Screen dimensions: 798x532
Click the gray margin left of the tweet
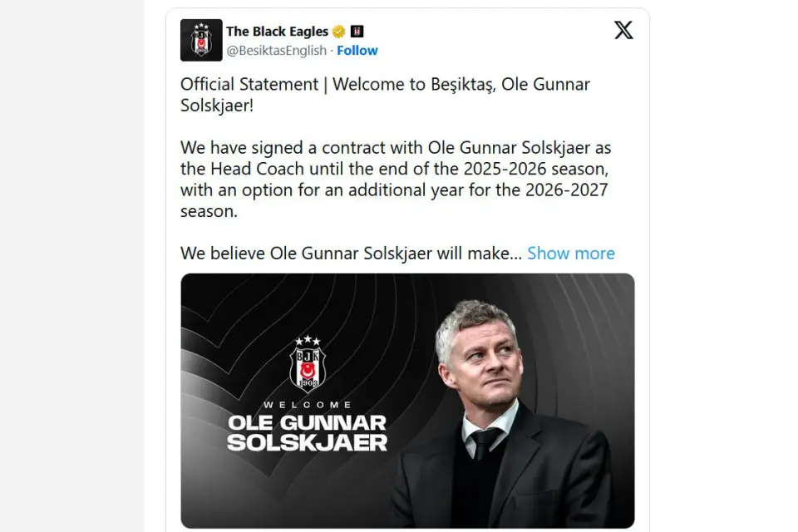[x=71, y=266]
